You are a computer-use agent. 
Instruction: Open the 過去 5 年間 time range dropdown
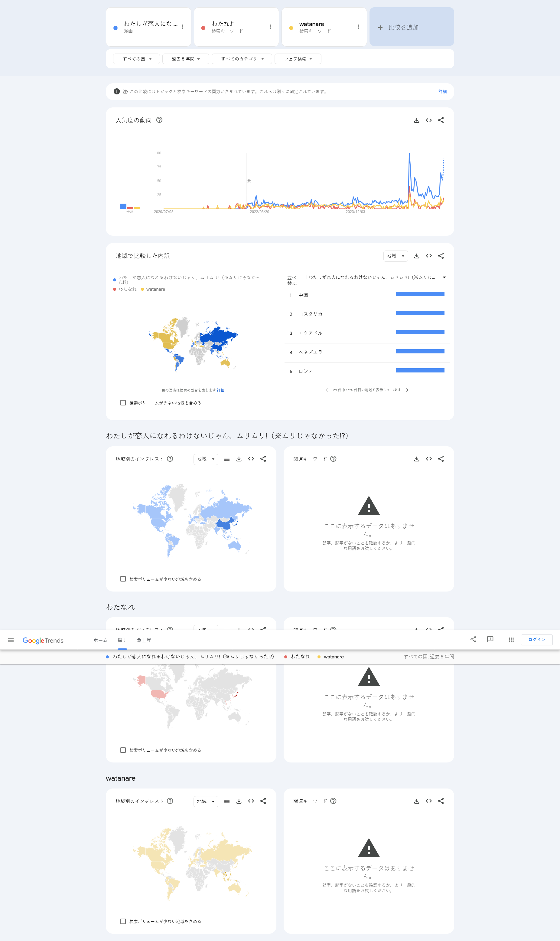click(x=186, y=59)
